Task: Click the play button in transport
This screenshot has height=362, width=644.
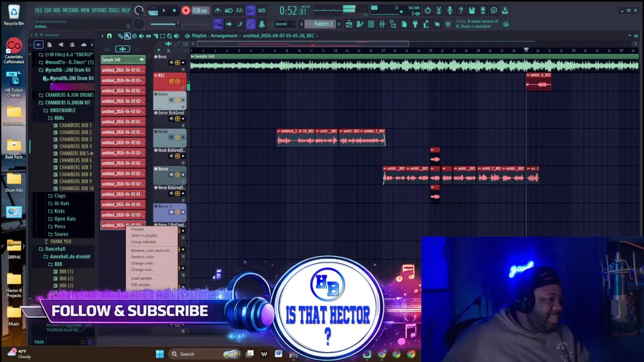Action: 164,11
